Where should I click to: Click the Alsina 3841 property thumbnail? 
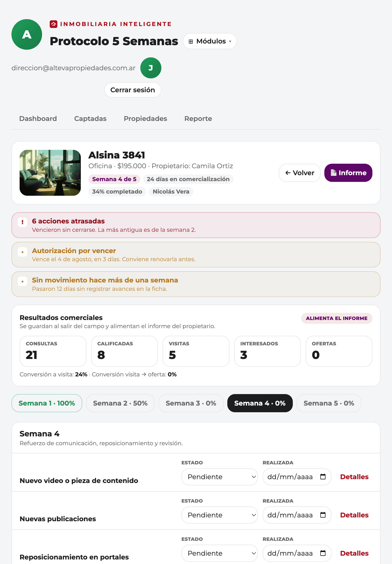[x=50, y=173]
